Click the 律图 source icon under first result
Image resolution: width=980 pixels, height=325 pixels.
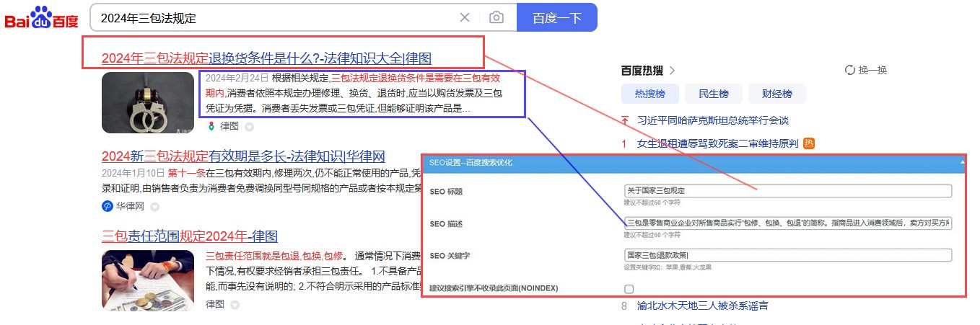coord(211,126)
